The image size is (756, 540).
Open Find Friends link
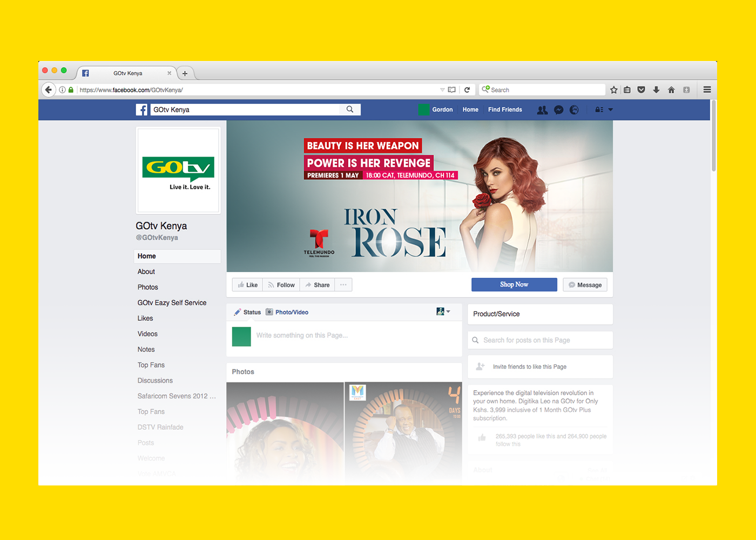505,110
